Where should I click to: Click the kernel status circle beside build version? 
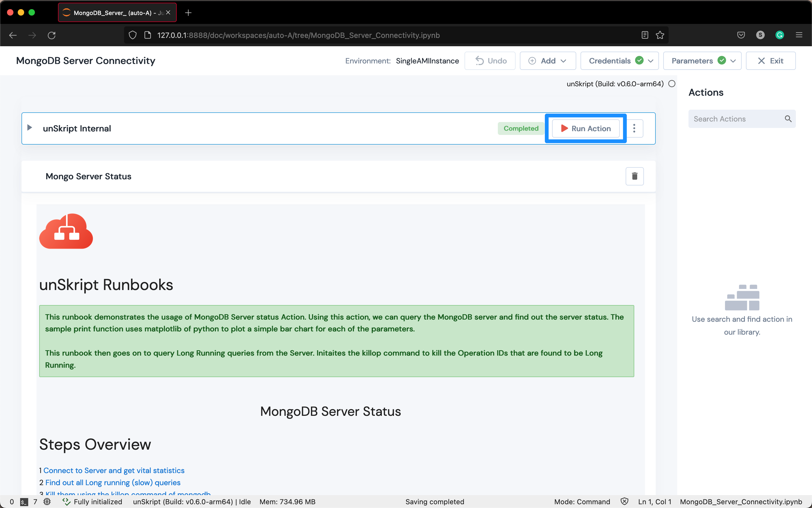click(672, 84)
